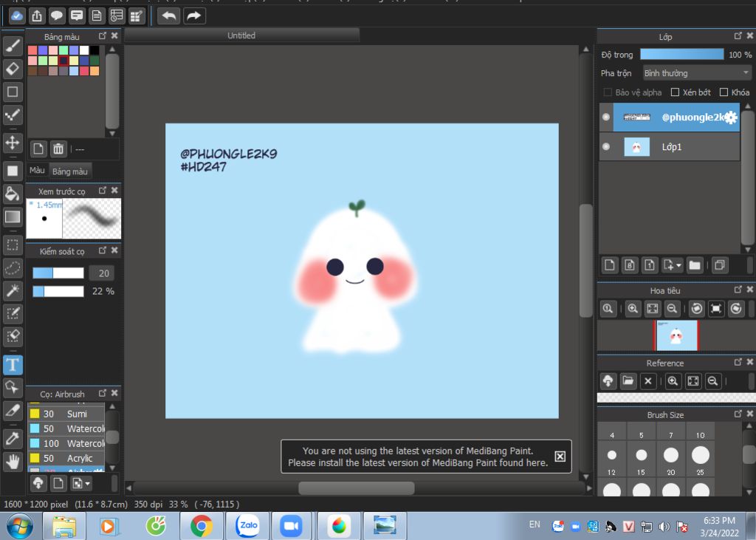Viewport: 756px width, 540px height.
Task: Expand the add-layer dropdown arrow
Action: click(679, 265)
